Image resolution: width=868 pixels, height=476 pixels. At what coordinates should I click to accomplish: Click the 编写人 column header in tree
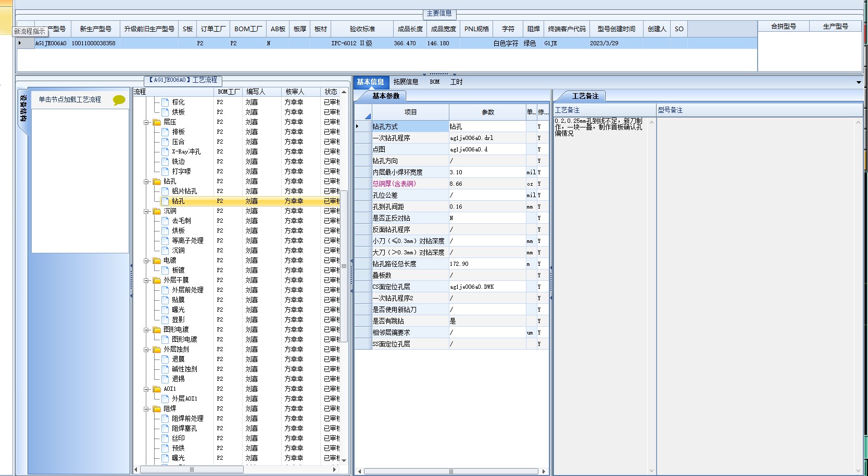pyautogui.click(x=263, y=92)
